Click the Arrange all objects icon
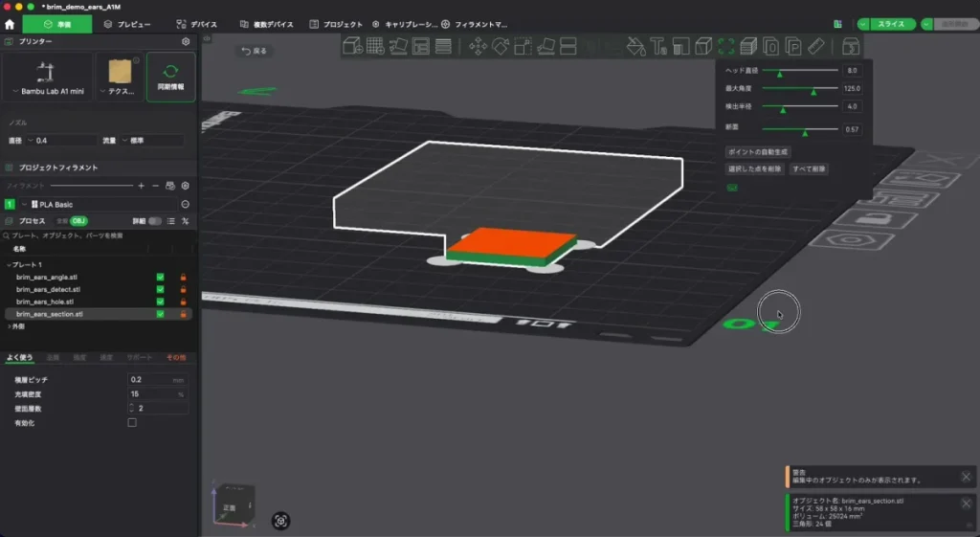The image size is (980, 537). pyautogui.click(x=421, y=46)
